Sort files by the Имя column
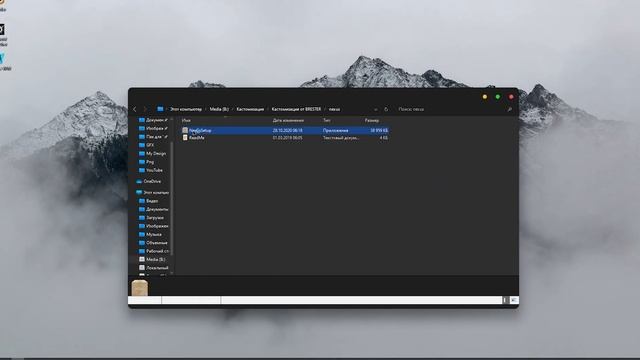 point(186,120)
